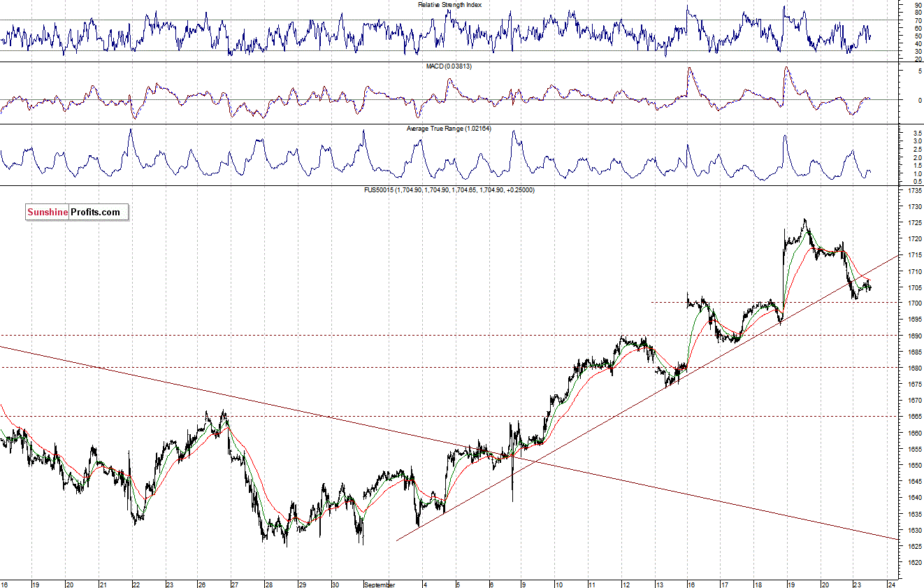
Task: Click the 1700 price axis label
Action: pos(914,303)
